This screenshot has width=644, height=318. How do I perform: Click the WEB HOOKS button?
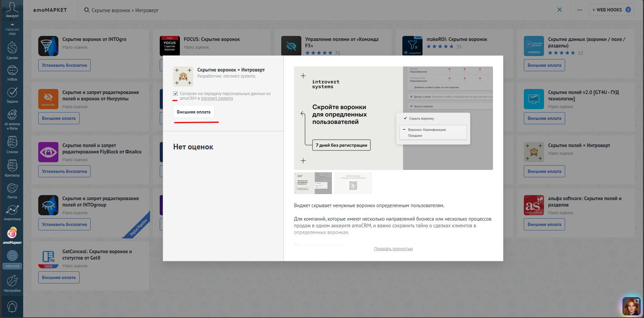[x=611, y=10]
